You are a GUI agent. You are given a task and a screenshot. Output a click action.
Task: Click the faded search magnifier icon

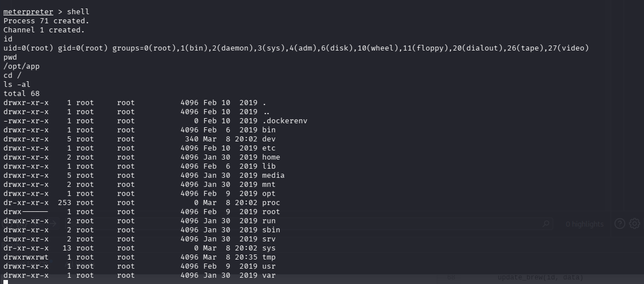tap(546, 224)
